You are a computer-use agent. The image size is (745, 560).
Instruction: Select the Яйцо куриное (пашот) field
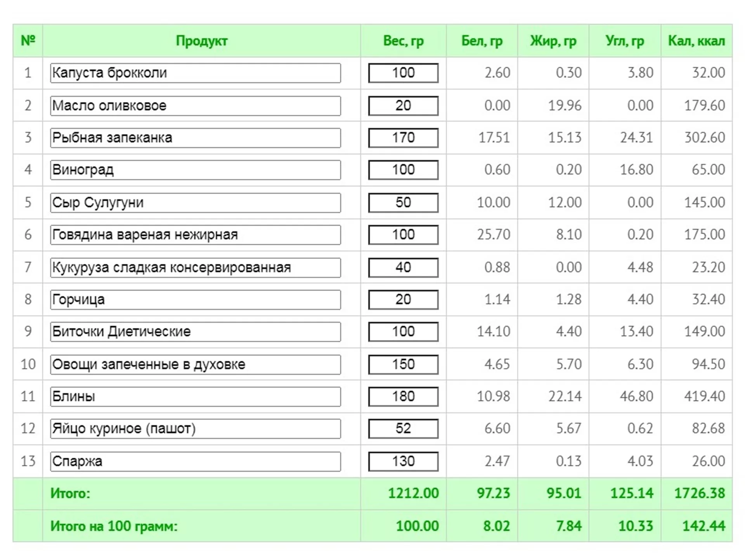click(x=195, y=429)
